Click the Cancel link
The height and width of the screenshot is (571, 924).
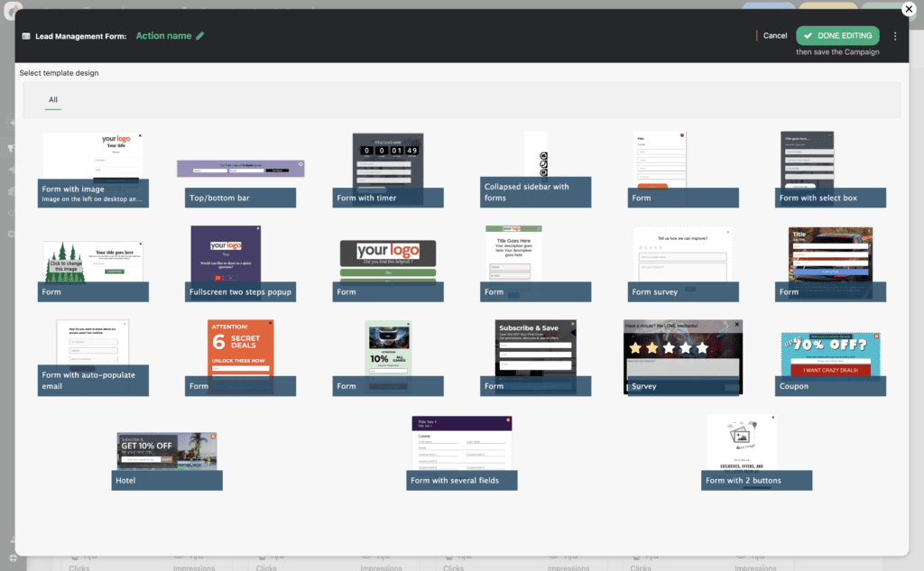[x=774, y=36]
